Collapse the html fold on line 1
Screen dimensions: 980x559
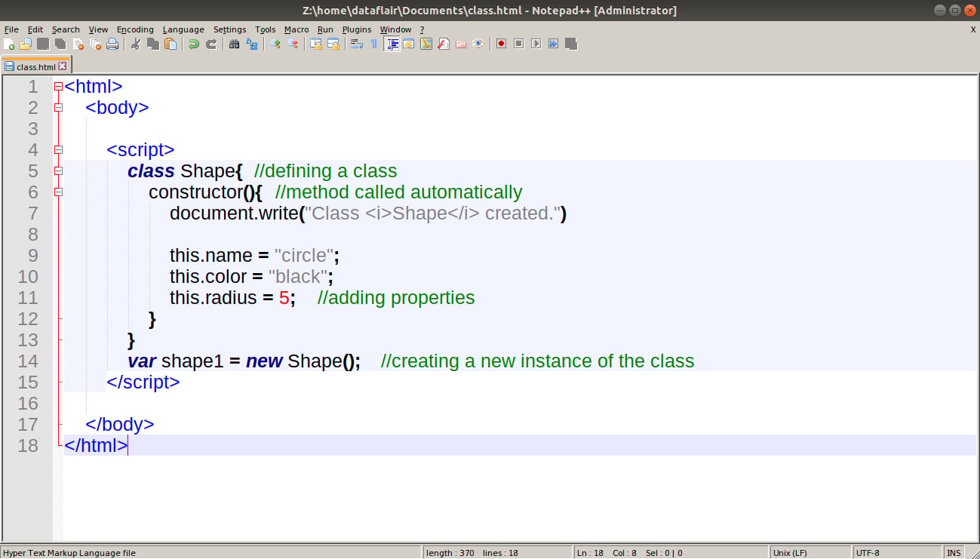(x=58, y=87)
